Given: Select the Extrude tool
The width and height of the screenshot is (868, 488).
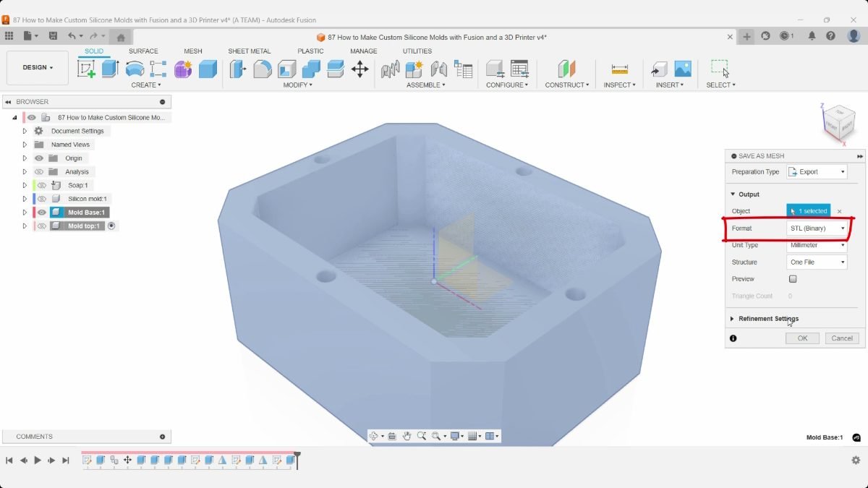Looking at the screenshot, I should point(110,69).
